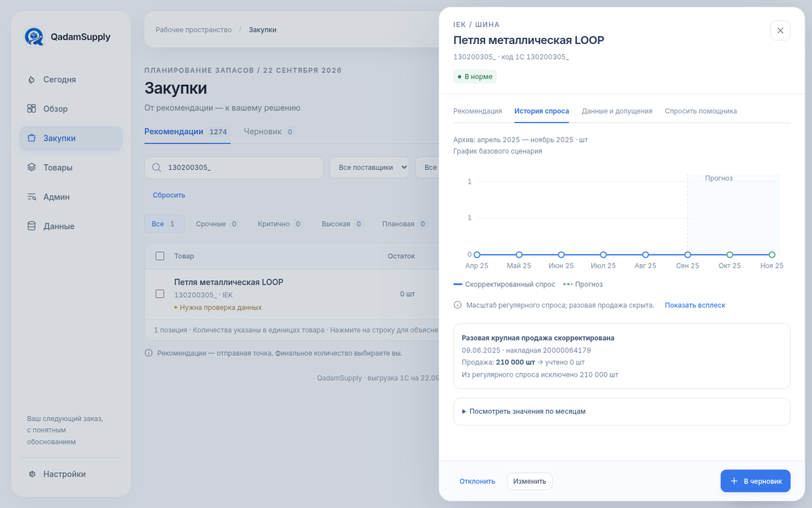Open the Сегодня sidebar icon
Screen dimensions: 812x508
coord(31,79)
